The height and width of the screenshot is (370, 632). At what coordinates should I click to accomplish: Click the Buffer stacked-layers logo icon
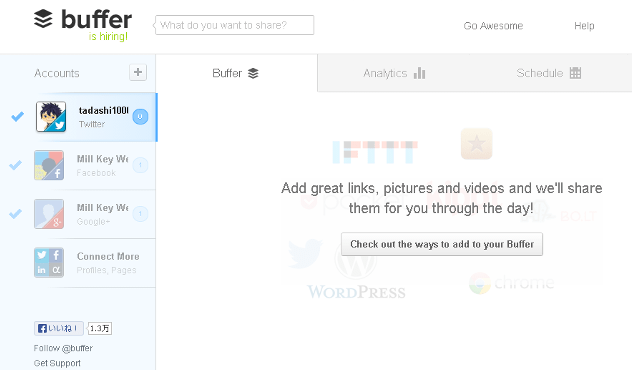click(x=43, y=19)
